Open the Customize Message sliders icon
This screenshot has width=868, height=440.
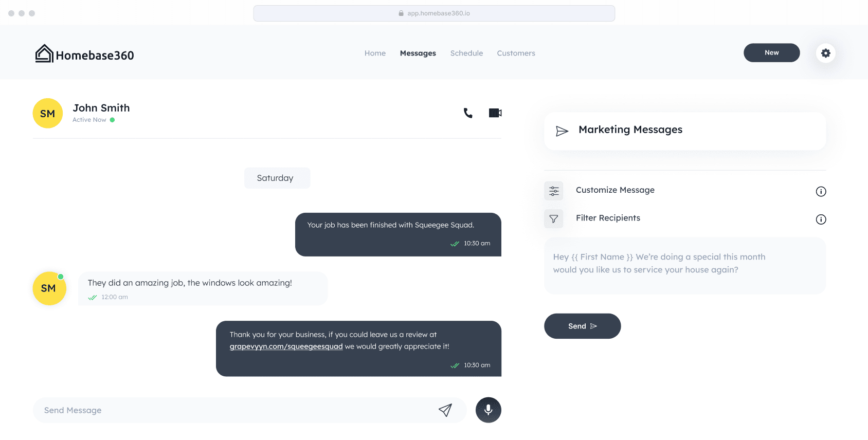pyautogui.click(x=553, y=190)
